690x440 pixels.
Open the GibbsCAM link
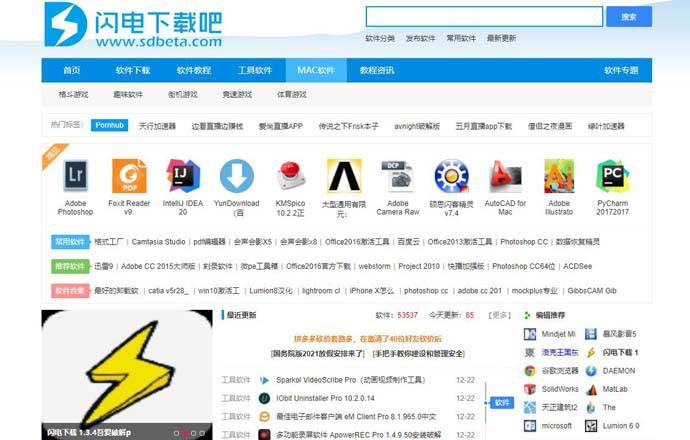pyautogui.click(x=592, y=291)
